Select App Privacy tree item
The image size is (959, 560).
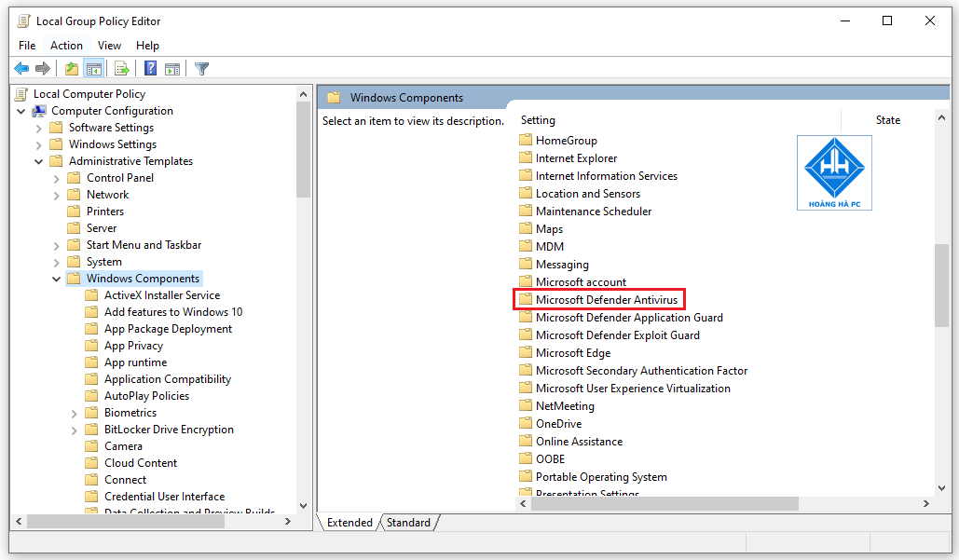pos(134,346)
